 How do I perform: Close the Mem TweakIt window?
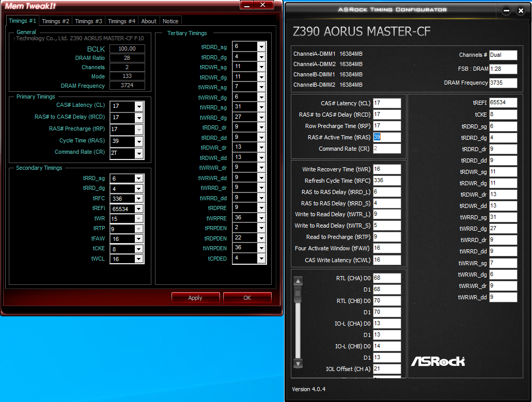(262, 5)
